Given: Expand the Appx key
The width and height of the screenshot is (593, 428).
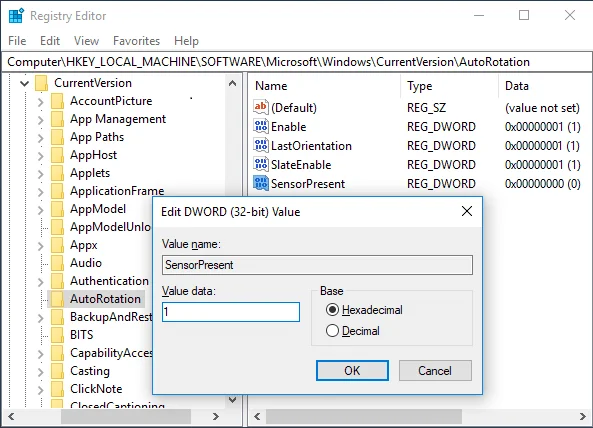Looking at the screenshot, I should (x=40, y=246).
